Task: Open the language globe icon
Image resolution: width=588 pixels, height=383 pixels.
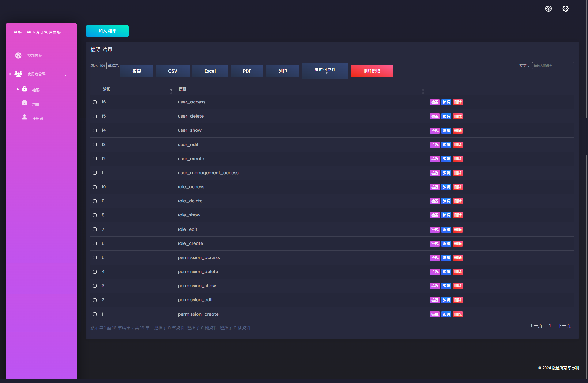Action: (x=548, y=9)
